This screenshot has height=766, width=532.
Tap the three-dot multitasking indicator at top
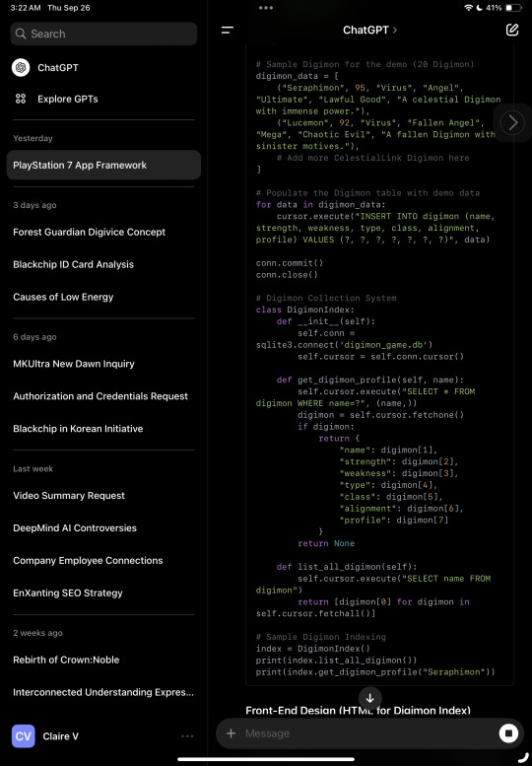[266, 8]
